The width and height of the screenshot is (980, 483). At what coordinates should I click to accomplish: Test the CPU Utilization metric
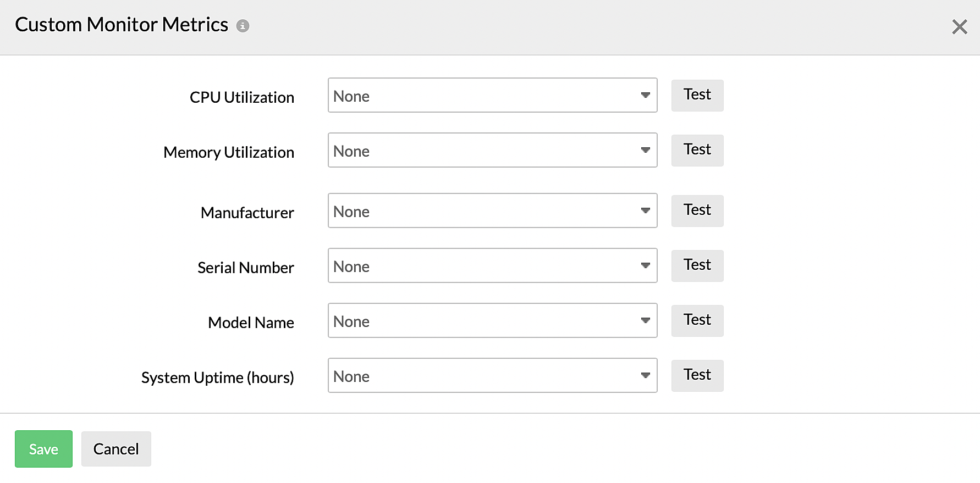click(x=697, y=95)
